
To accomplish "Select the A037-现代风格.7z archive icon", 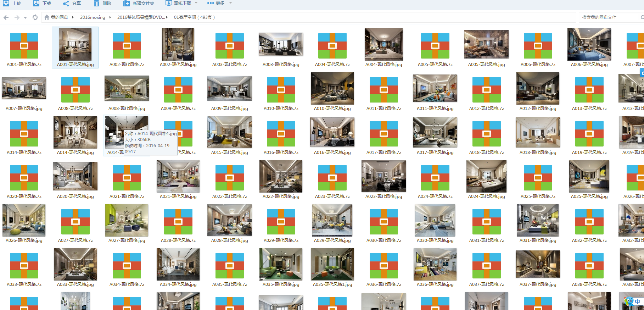I will [487, 266].
